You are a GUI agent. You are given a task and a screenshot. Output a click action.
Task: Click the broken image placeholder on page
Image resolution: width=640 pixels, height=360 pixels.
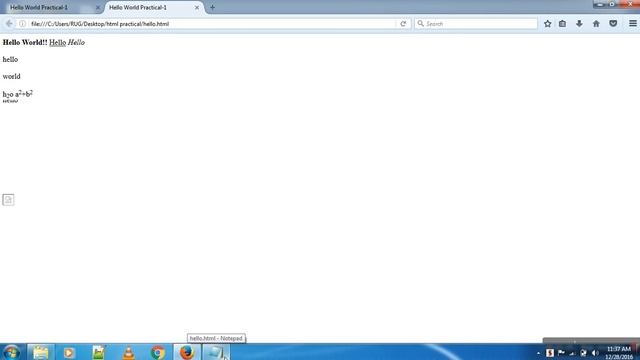[x=8, y=200]
